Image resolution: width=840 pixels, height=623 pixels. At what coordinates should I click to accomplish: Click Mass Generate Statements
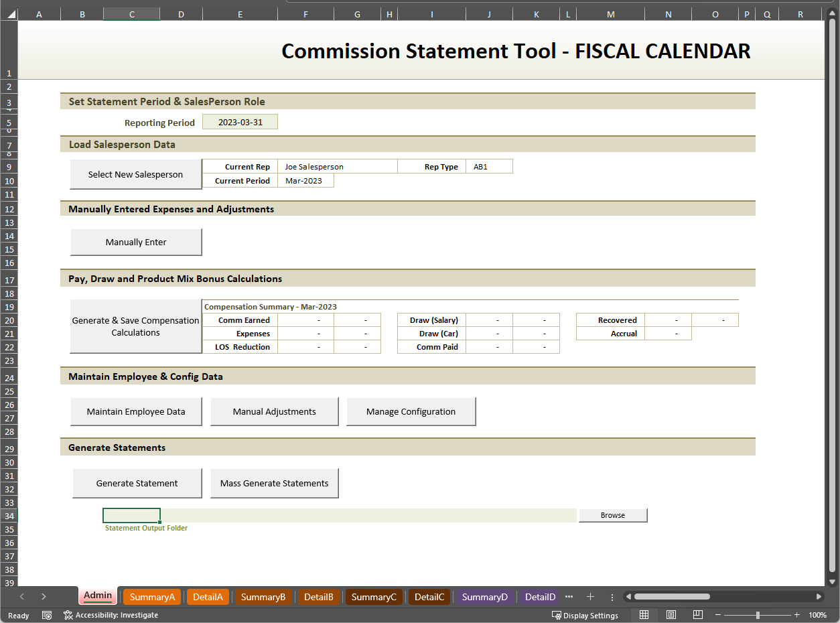274,483
